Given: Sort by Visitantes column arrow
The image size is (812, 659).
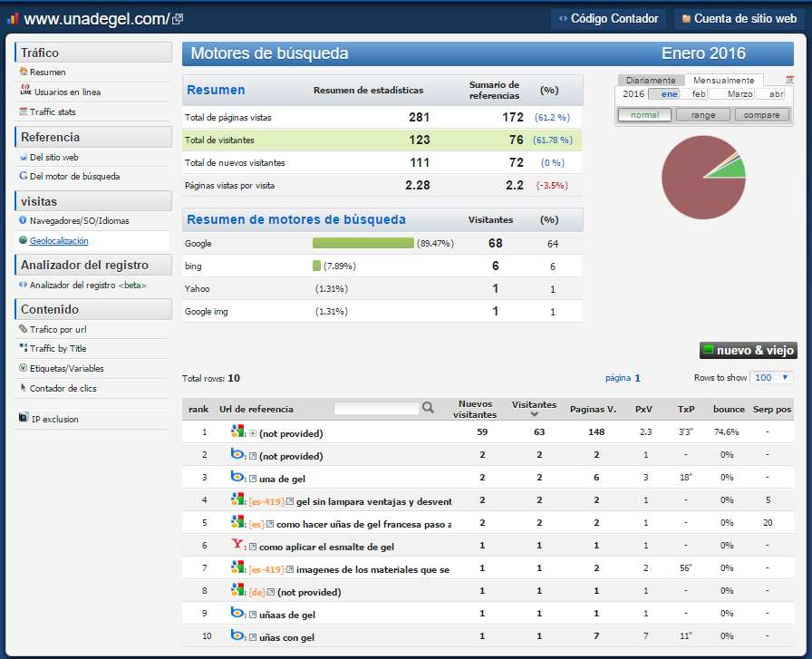Looking at the screenshot, I should tap(535, 414).
